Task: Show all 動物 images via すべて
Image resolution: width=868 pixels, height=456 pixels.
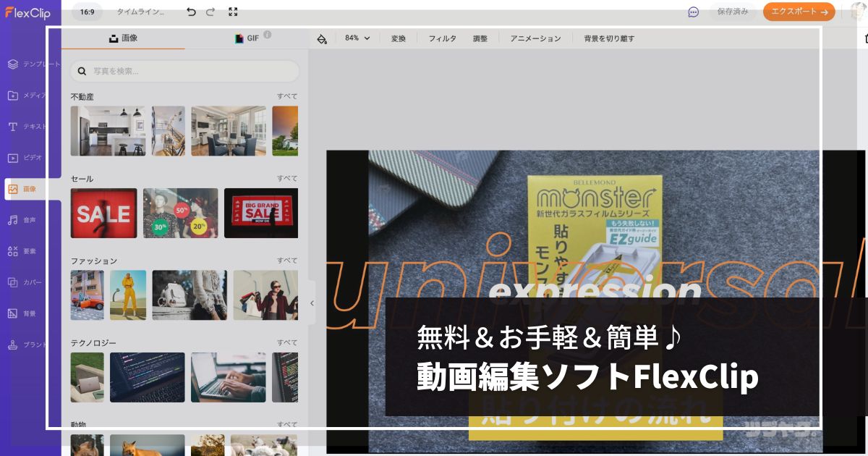Action: pos(287,424)
